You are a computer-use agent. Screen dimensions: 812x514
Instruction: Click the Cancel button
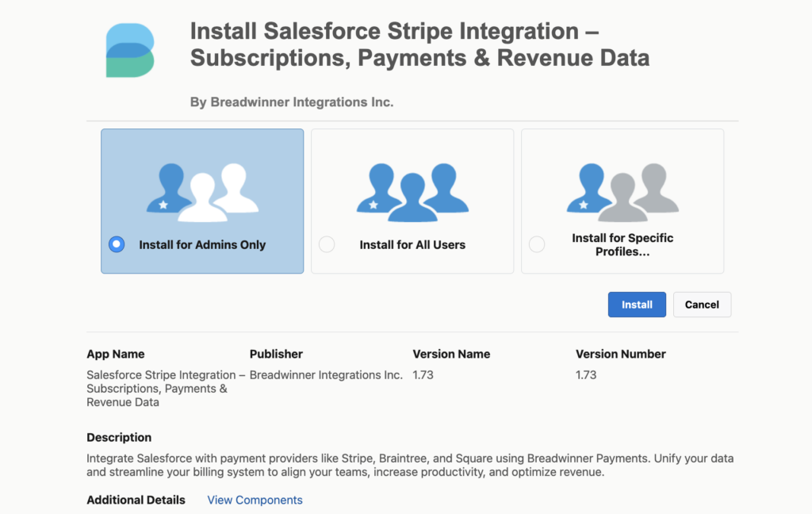[703, 305]
